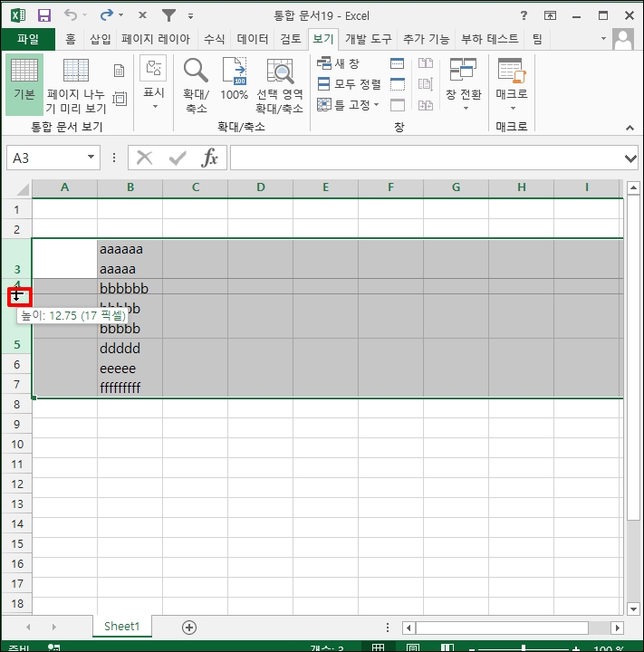Click the hide window icon

coord(398,84)
